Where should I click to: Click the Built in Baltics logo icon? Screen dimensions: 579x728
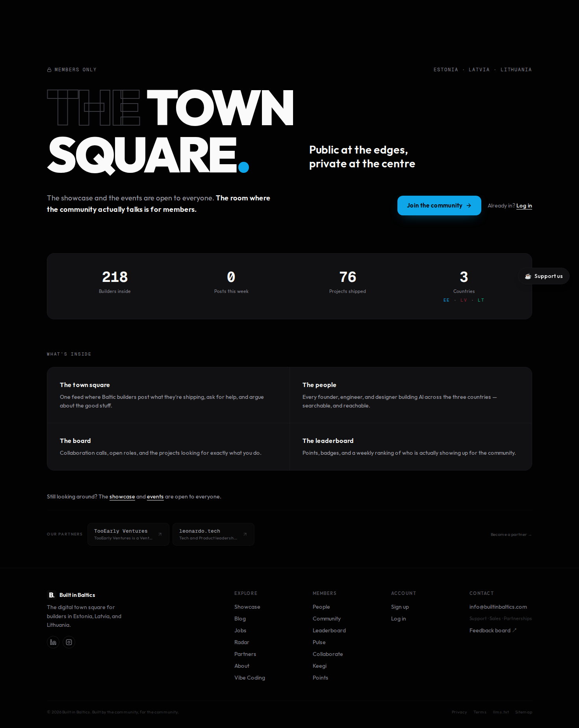point(51,595)
